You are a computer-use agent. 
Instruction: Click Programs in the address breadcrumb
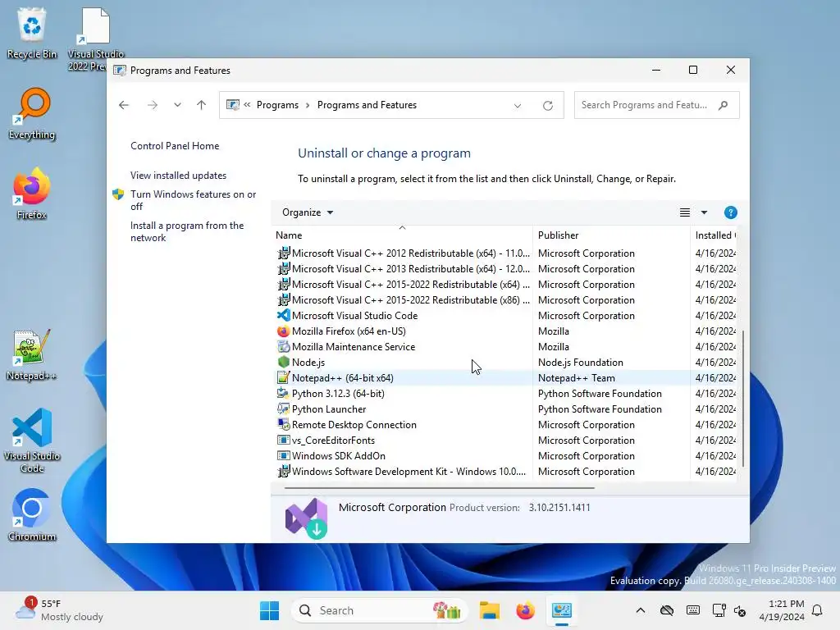point(277,105)
